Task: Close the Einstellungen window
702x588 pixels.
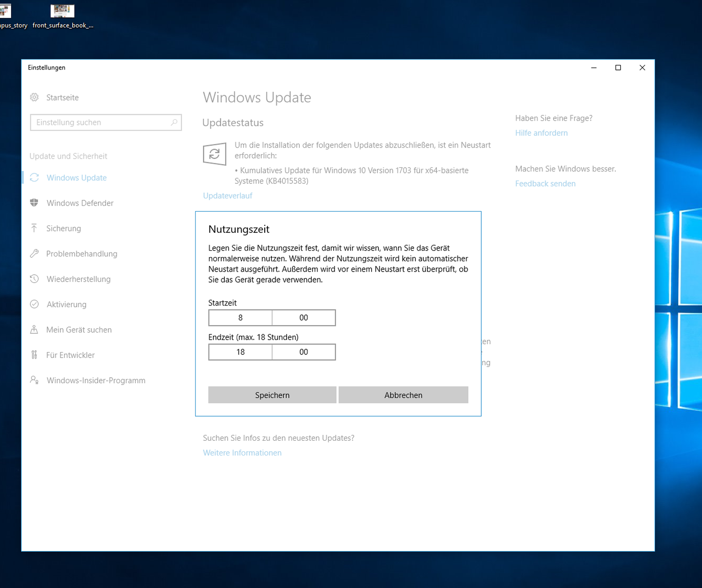Action: 642,68
